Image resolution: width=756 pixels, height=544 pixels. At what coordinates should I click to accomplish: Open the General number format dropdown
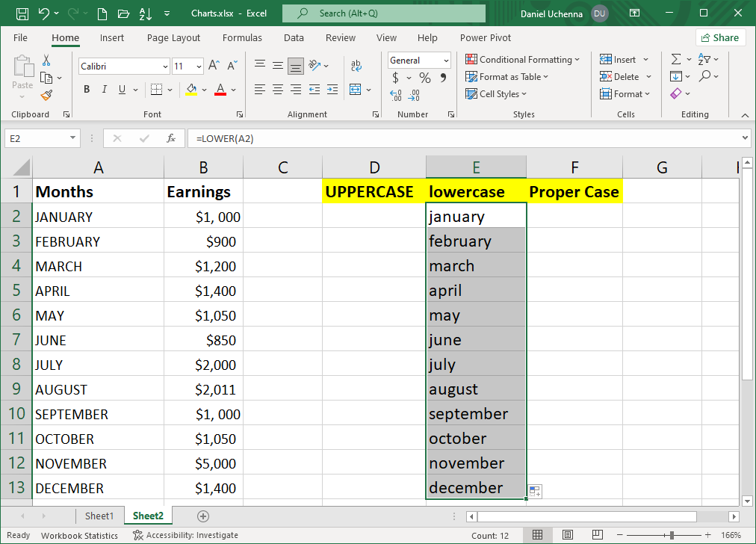pos(446,60)
